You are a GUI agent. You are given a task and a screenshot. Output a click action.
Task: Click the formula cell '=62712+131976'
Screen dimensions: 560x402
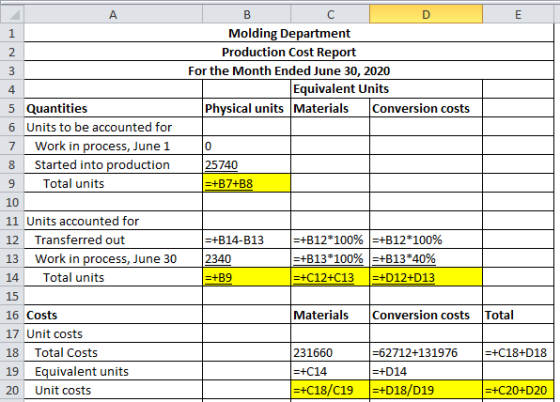(426, 353)
